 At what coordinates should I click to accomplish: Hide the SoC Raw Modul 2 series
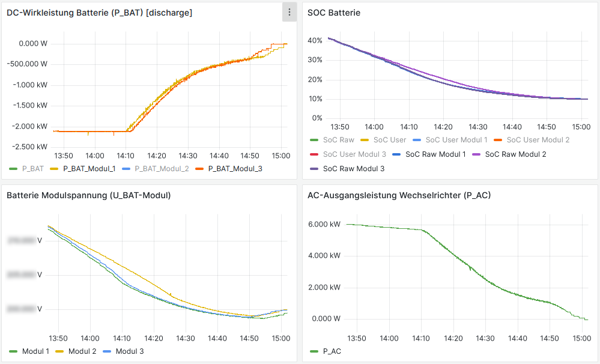[515, 154]
